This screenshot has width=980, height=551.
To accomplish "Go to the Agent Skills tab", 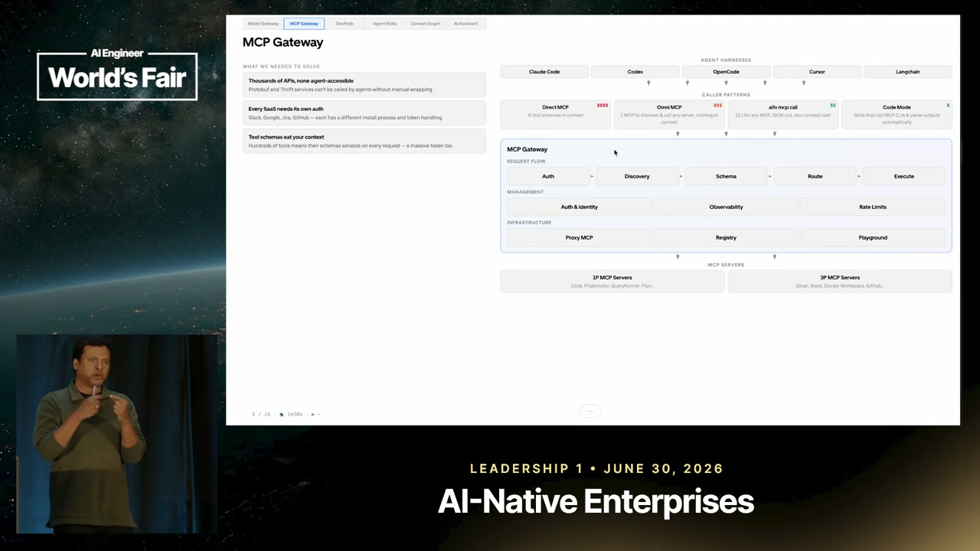I will pos(385,24).
